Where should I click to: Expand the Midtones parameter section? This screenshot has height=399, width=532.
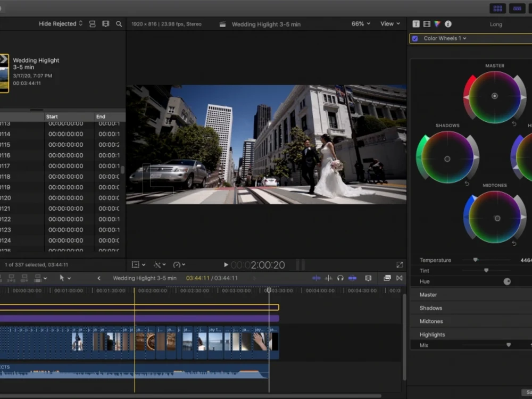pos(471,321)
